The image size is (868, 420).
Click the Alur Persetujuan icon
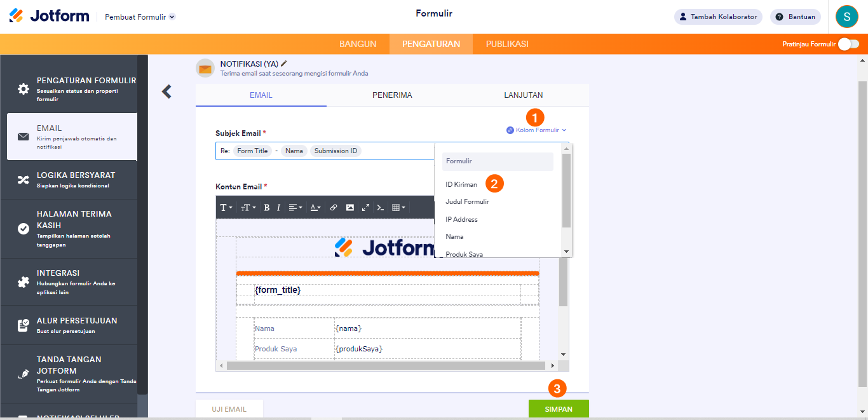pos(24,325)
